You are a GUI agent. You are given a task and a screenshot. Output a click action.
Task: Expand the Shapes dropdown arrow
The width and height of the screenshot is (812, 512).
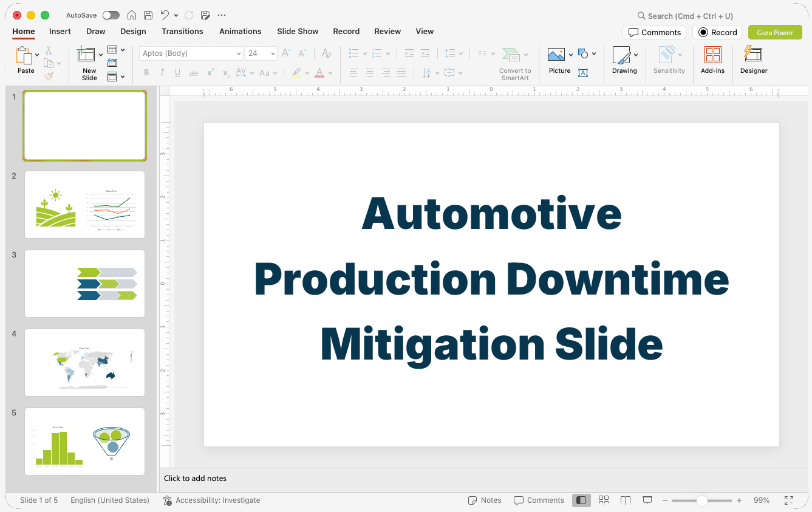tap(594, 53)
